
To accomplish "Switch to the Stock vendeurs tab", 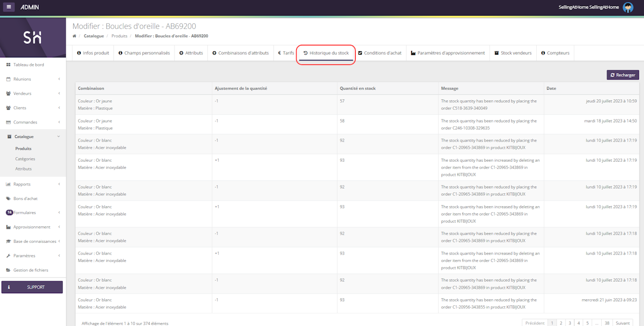I will click(x=513, y=53).
